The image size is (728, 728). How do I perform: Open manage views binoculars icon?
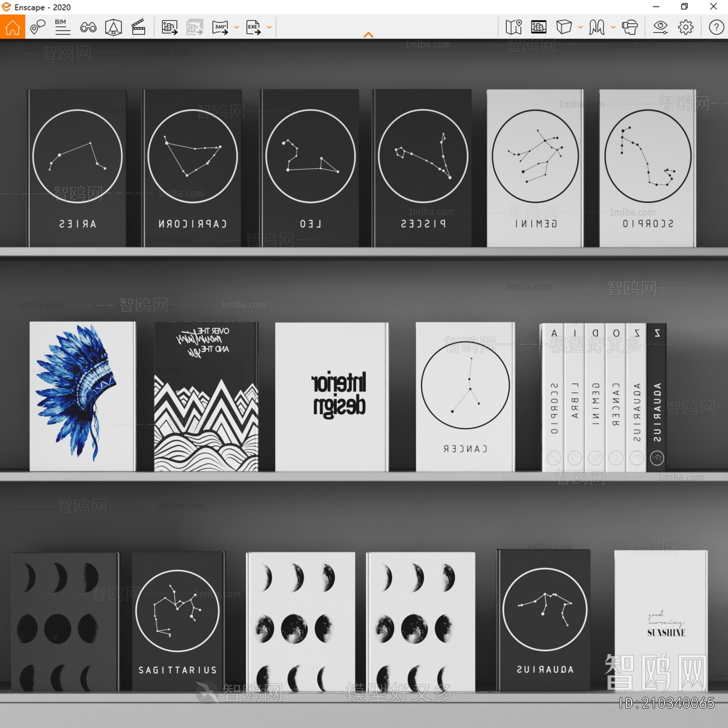(88, 27)
